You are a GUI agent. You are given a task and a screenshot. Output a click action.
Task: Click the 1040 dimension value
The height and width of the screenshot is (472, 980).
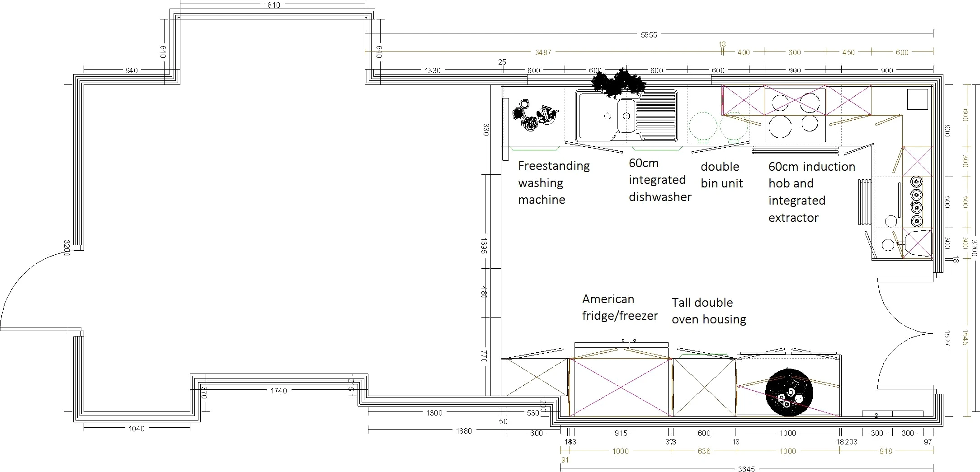137,429
